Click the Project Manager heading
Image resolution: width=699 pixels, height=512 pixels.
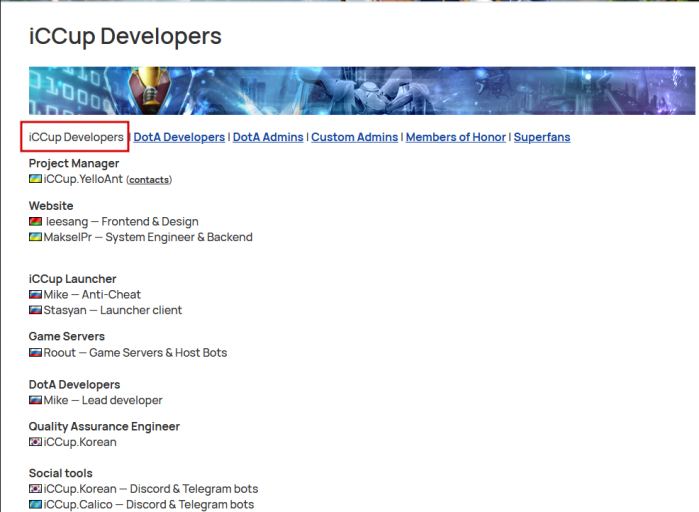(x=74, y=164)
